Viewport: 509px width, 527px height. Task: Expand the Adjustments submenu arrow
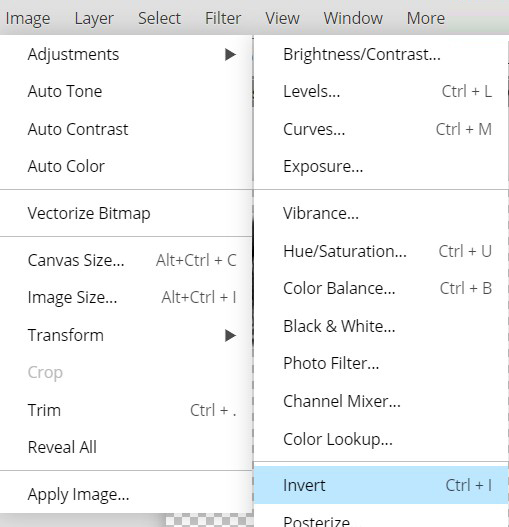tap(230, 54)
